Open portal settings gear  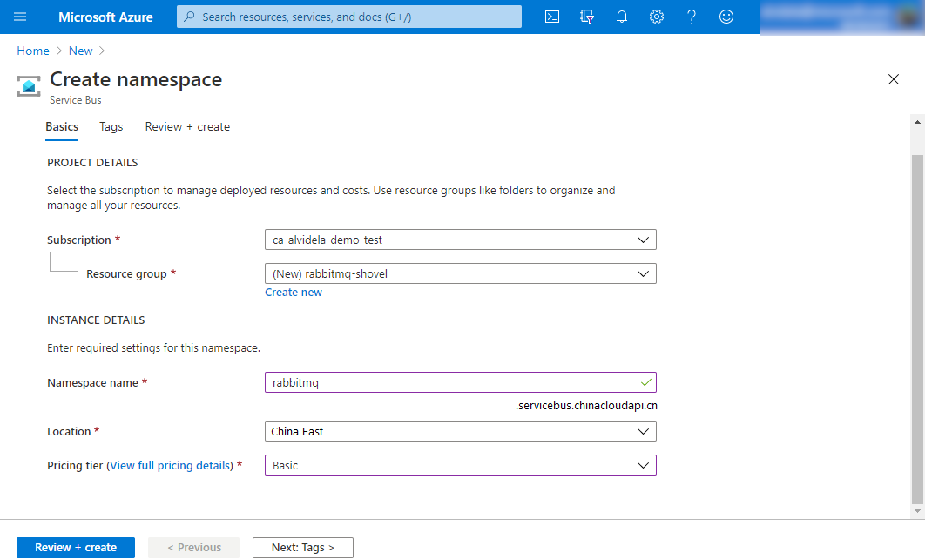click(657, 17)
